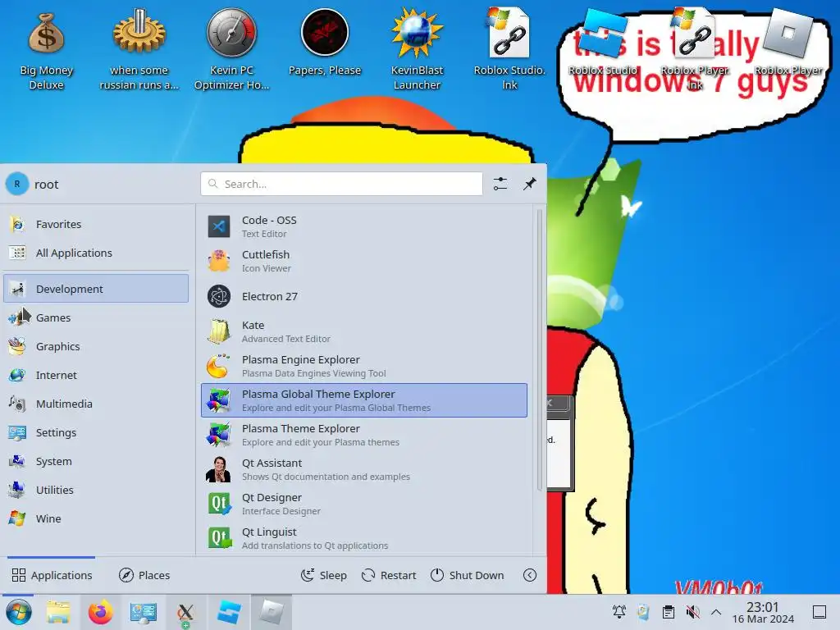Select the Favorites category
Viewport: 840px width, 630px height.
97,224
